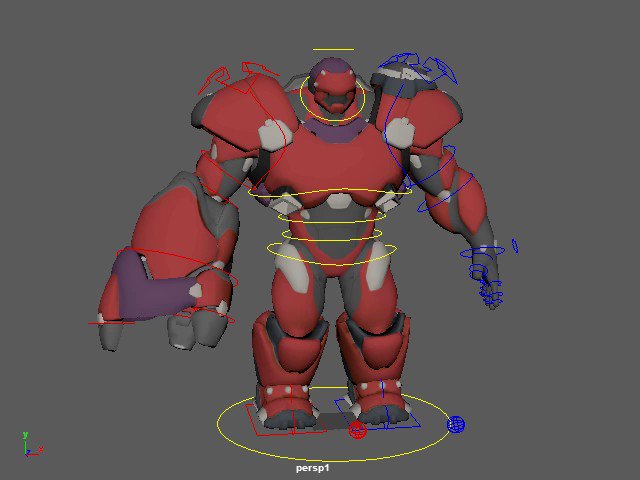Pick the yellow line control above the head
Screen dimensions: 640x480
[333, 50]
